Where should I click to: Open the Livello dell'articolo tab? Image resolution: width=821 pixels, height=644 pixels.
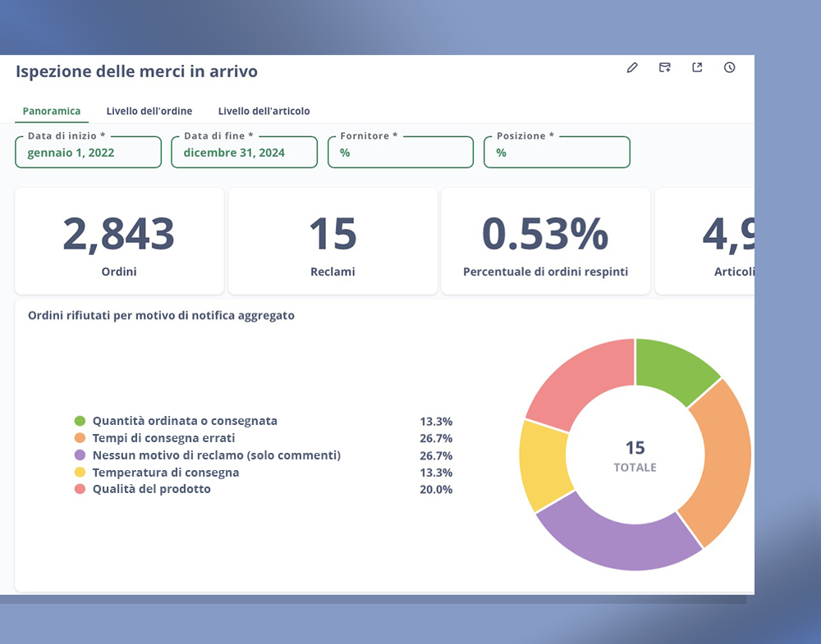[264, 111]
